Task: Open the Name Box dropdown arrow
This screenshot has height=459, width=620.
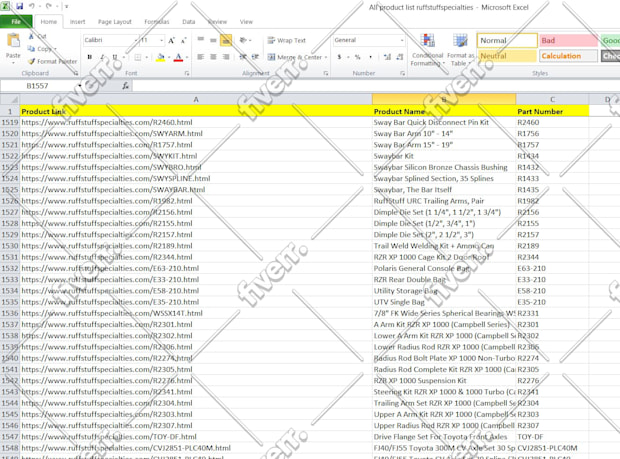Action: click(x=79, y=86)
